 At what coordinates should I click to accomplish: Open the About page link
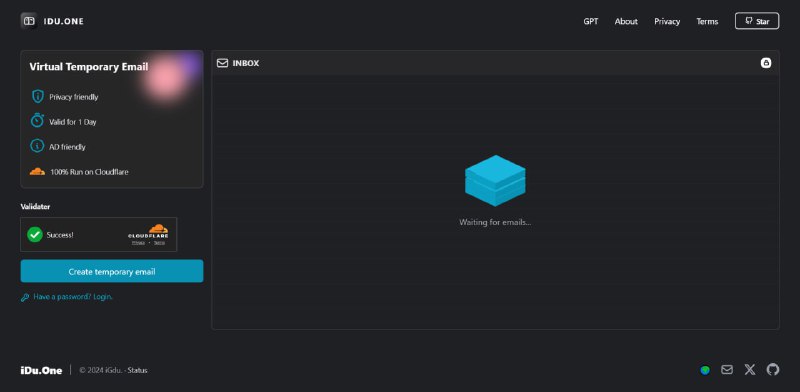coord(626,21)
